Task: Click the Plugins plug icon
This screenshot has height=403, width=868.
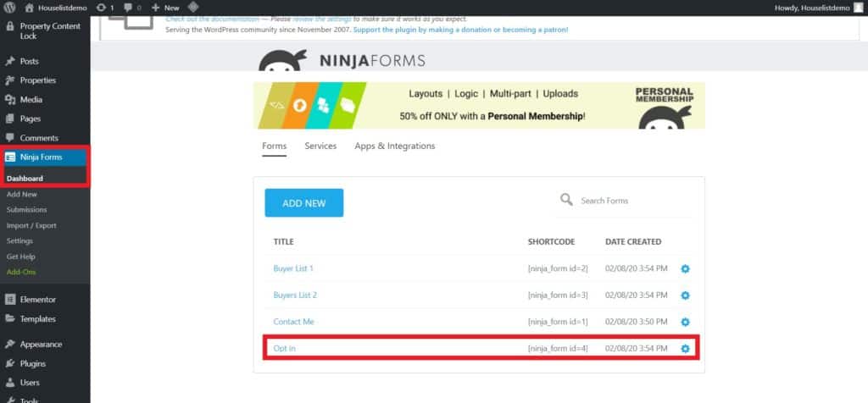Action: point(10,364)
